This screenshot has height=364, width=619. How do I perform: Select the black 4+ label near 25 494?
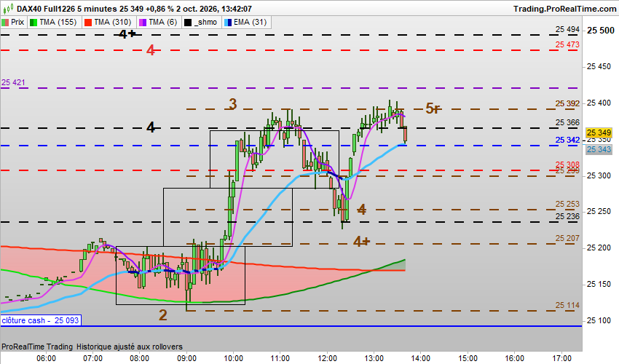[127, 34]
